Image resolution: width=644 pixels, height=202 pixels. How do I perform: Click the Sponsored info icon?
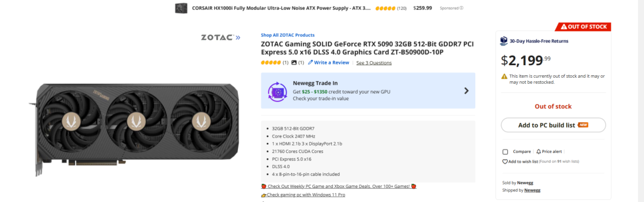(x=461, y=8)
